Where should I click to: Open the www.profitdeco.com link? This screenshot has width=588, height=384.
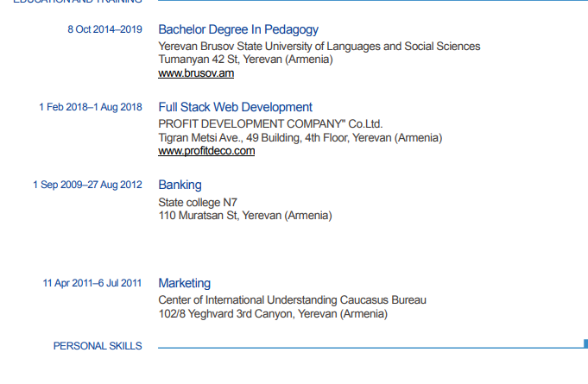click(206, 151)
